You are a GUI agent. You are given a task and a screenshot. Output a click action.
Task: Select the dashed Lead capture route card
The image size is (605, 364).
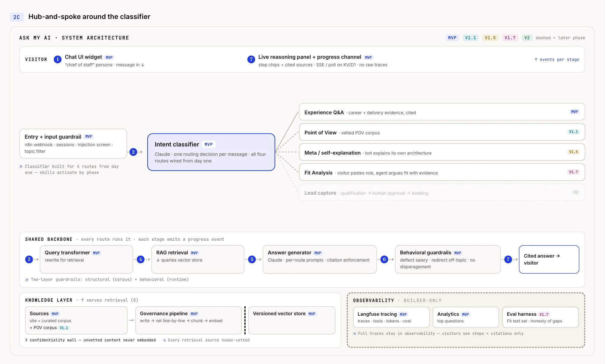442,192
